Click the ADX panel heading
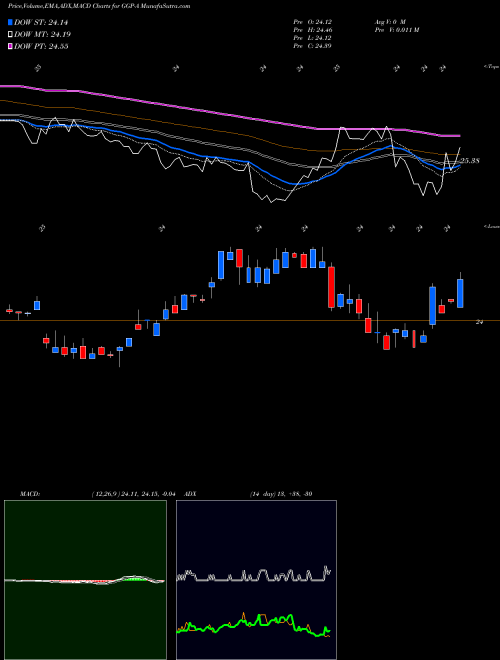Screen dimensions: 500x660 point(190,494)
